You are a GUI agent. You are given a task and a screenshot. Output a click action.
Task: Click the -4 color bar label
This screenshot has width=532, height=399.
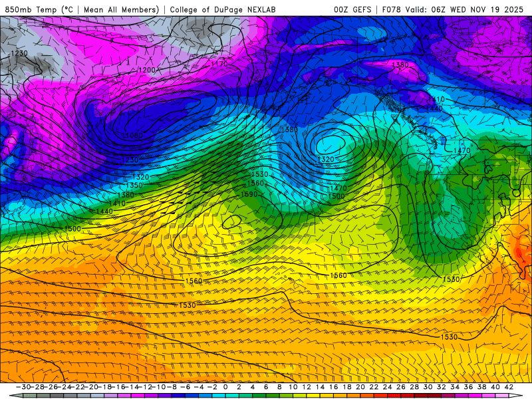[x=199, y=387]
